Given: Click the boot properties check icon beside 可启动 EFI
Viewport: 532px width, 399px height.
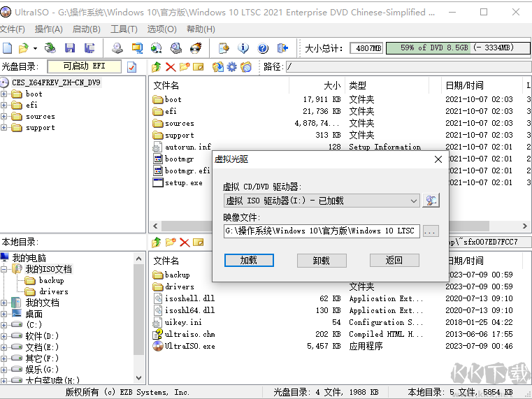Looking at the screenshot, I should coord(131,67).
